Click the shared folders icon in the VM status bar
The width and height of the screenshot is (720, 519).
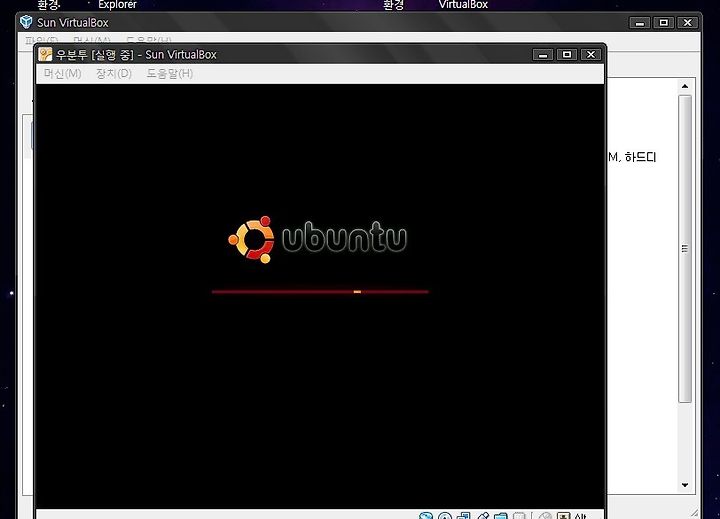click(x=501, y=516)
